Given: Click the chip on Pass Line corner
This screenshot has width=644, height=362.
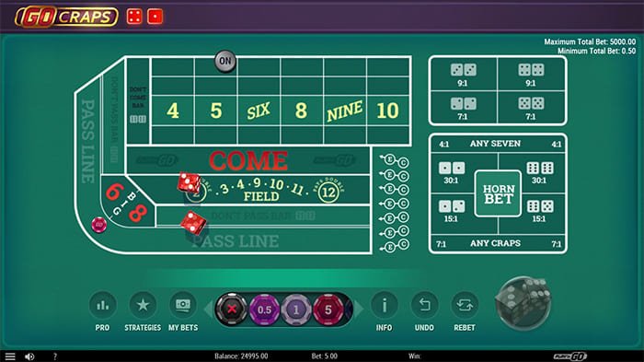Looking at the screenshot, I should (99, 225).
